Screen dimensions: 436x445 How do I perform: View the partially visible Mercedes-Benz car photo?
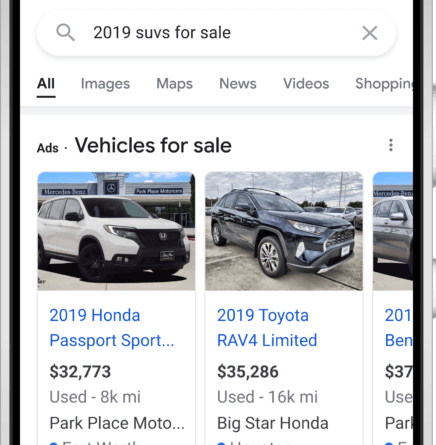pyautogui.click(x=393, y=231)
